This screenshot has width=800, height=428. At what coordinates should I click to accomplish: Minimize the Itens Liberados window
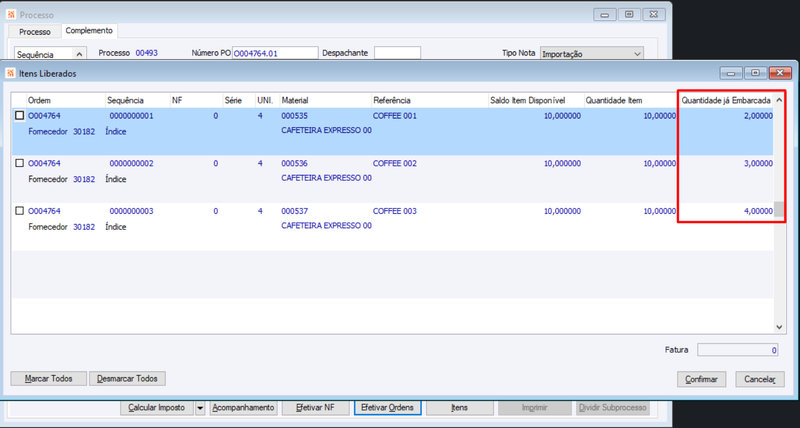coord(731,73)
